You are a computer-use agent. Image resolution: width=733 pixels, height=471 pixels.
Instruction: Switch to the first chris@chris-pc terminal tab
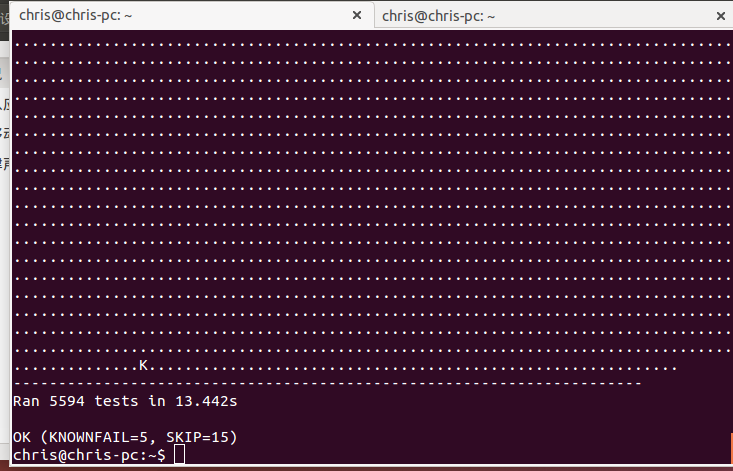coord(180,15)
